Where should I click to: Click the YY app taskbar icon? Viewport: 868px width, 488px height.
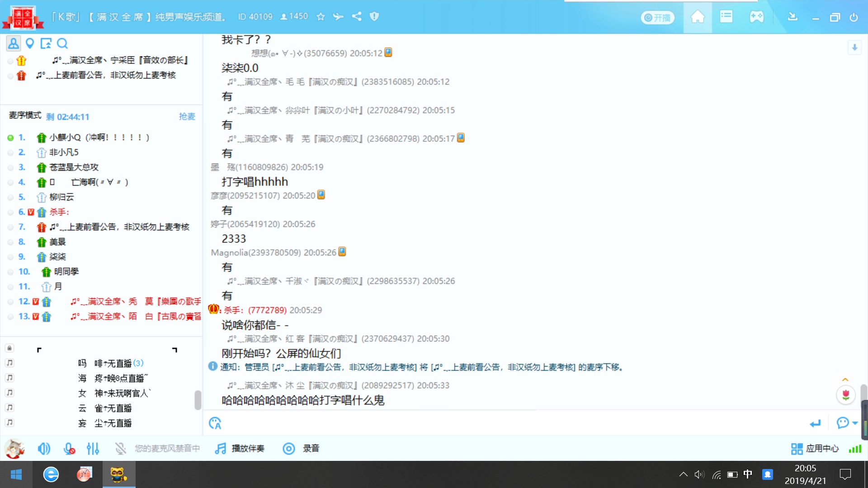119,474
